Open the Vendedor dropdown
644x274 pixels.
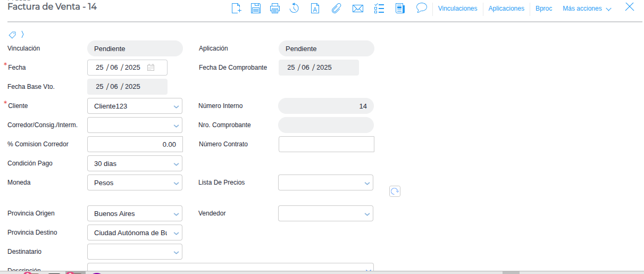pyautogui.click(x=325, y=213)
